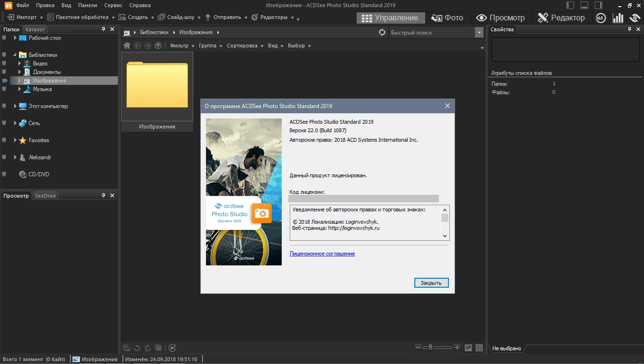Image resolution: width=644 pixels, height=364 pixels.
Task: Open the quick search dropdown arrow
Action: (478, 33)
